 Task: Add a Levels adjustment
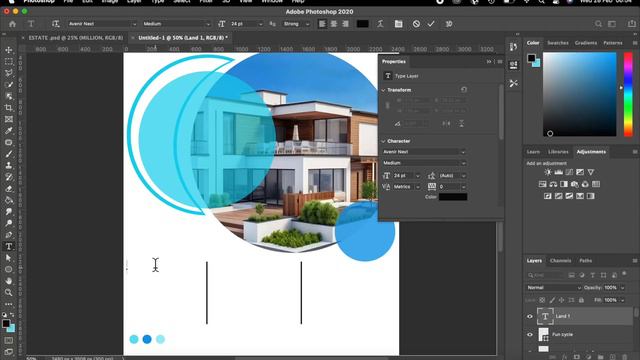[558, 172]
